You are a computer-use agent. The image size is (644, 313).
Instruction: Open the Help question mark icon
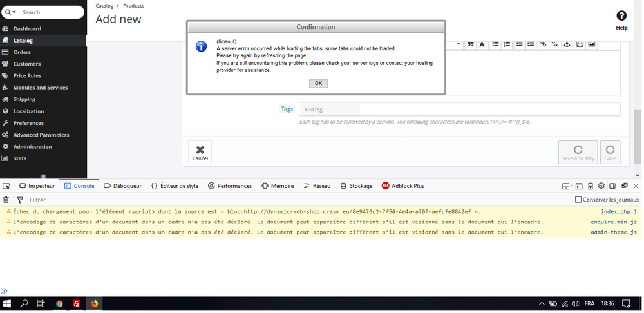click(x=621, y=16)
